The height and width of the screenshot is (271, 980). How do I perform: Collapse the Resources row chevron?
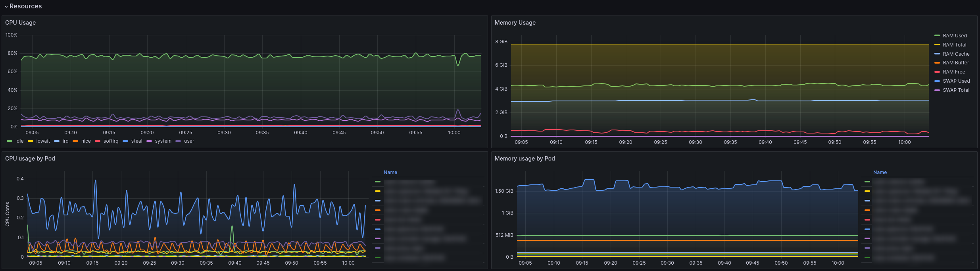6,6
